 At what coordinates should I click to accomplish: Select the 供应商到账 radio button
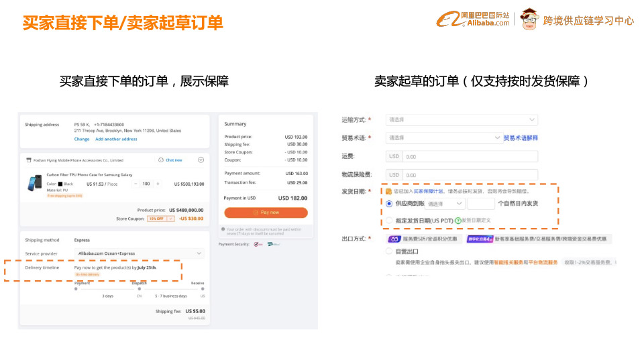point(389,203)
